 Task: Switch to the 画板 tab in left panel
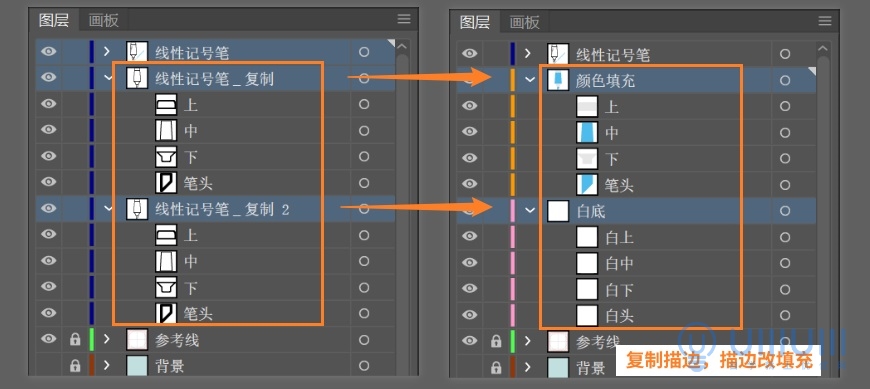pyautogui.click(x=104, y=21)
